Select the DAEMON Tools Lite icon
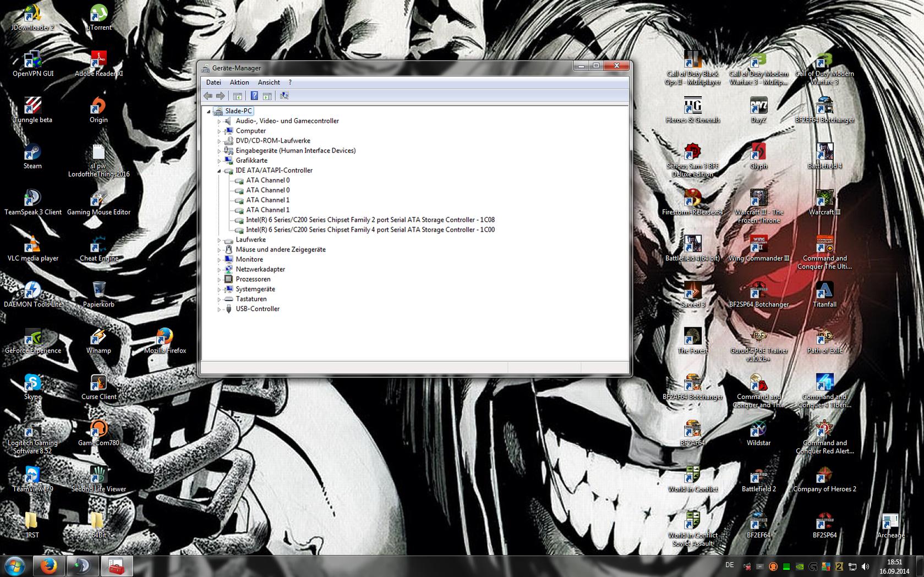 (x=32, y=294)
